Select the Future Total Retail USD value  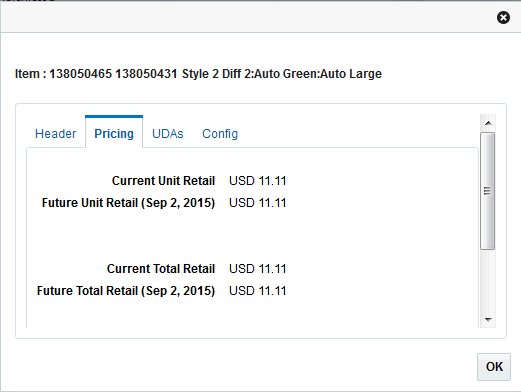pyautogui.click(x=258, y=291)
